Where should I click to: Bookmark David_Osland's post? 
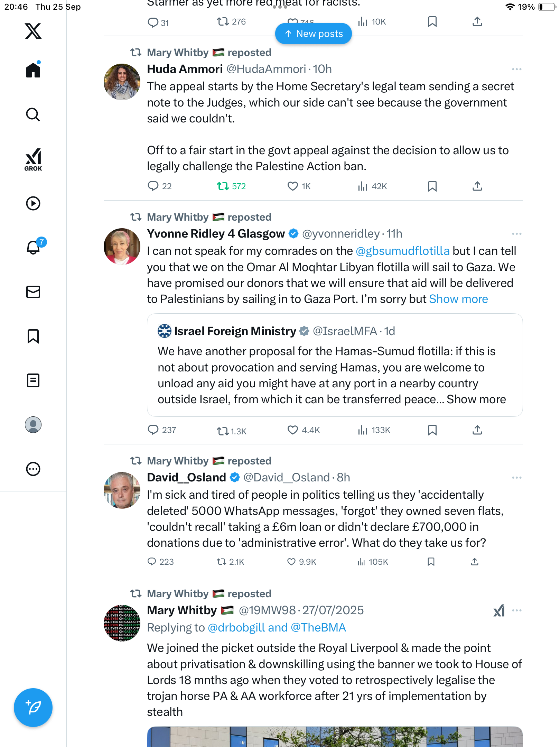[431, 562]
